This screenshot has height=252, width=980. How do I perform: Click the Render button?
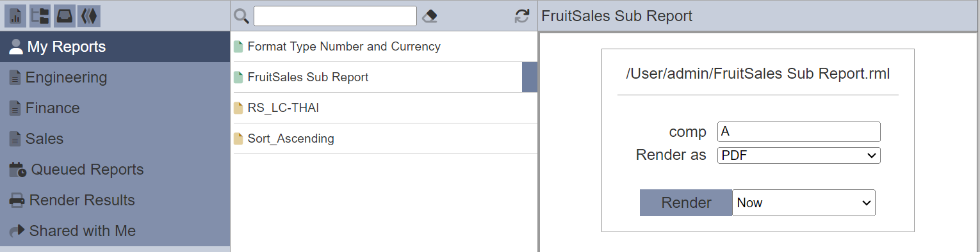pyautogui.click(x=686, y=203)
